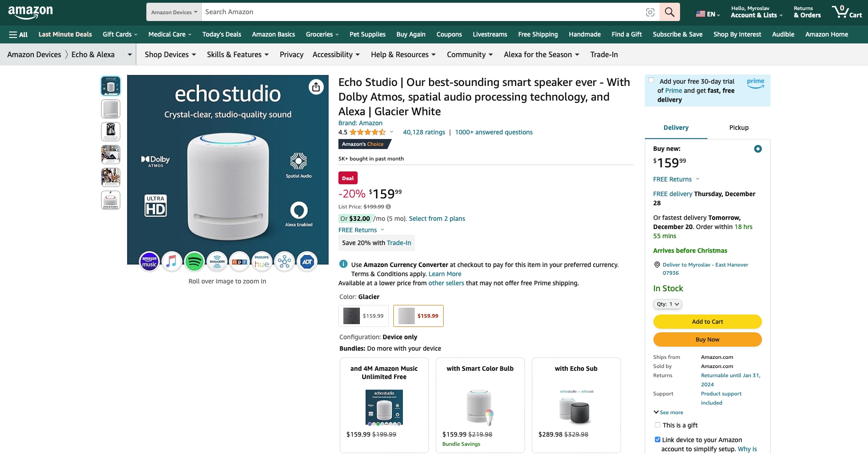Open the 40,128 ratings link
Image resolution: width=868 pixels, height=454 pixels.
click(423, 132)
